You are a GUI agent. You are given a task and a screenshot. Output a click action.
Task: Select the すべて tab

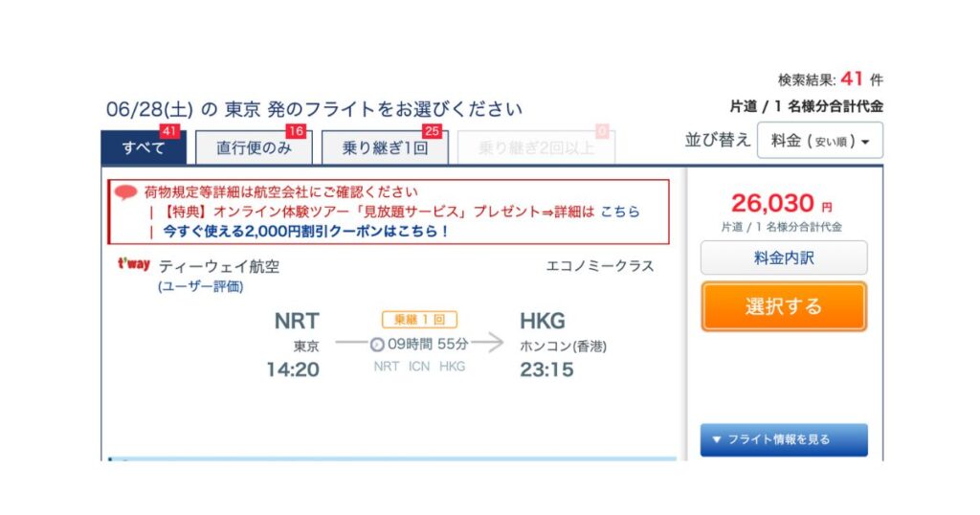click(x=144, y=148)
